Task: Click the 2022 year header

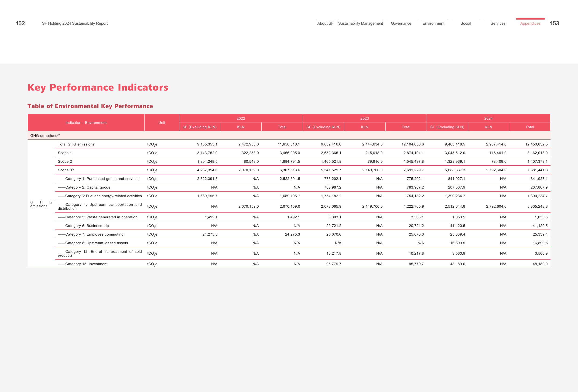Action: coord(241,118)
